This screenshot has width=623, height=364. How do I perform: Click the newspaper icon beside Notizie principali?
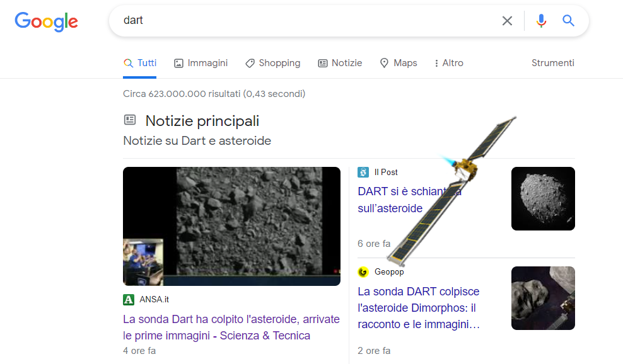pos(130,120)
